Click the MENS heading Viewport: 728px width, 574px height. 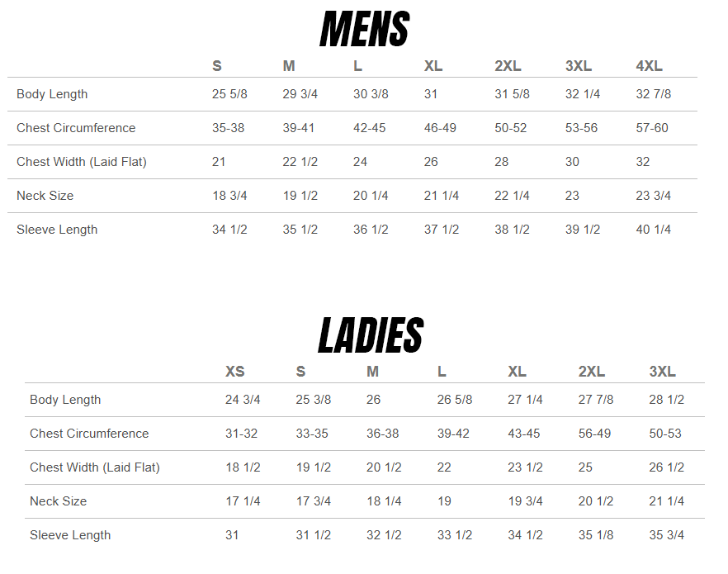[x=364, y=31]
